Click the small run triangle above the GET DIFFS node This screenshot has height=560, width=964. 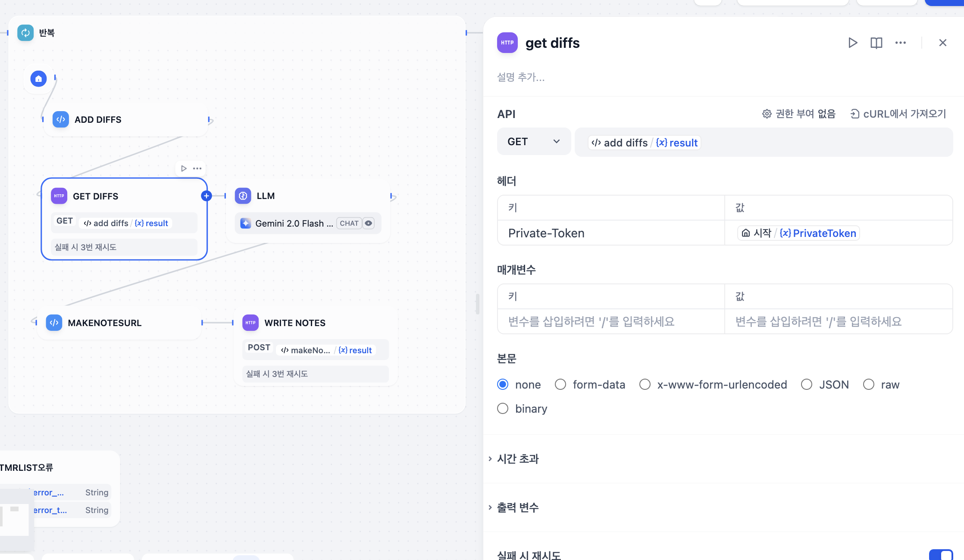click(184, 168)
